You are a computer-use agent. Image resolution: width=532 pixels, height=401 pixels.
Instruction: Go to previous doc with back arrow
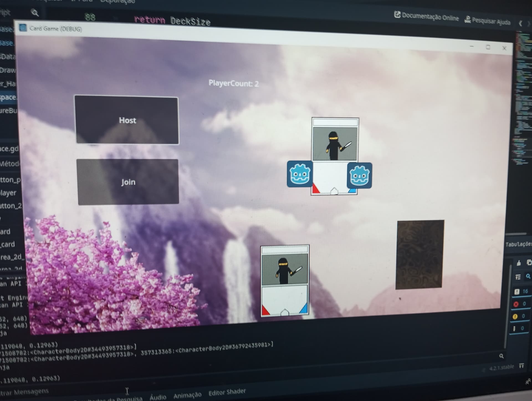[520, 24]
